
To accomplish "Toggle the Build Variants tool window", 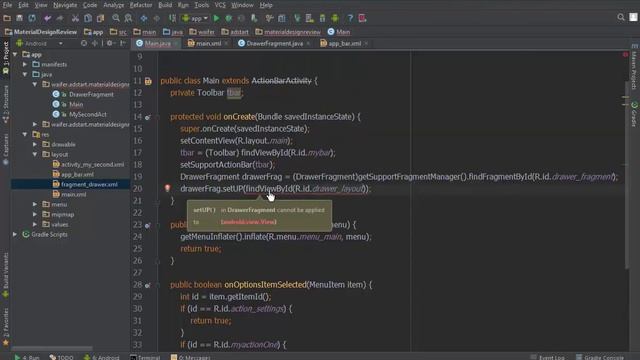I will click(6, 275).
